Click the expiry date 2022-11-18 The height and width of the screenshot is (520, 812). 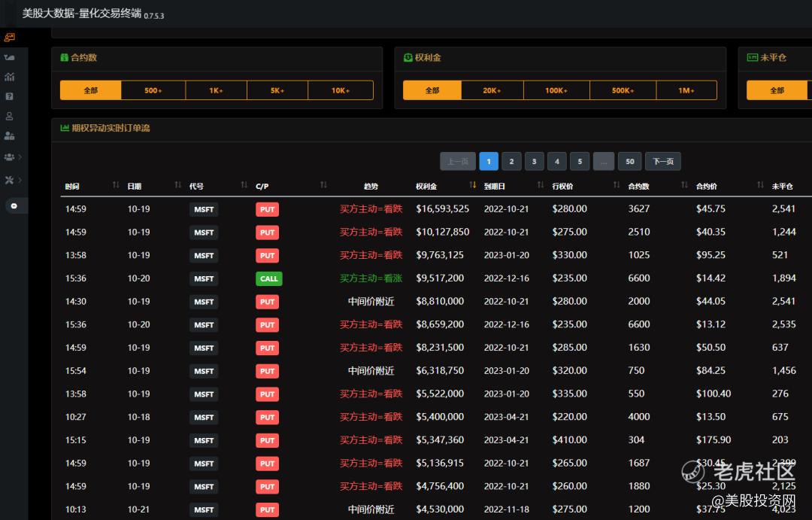click(x=507, y=509)
